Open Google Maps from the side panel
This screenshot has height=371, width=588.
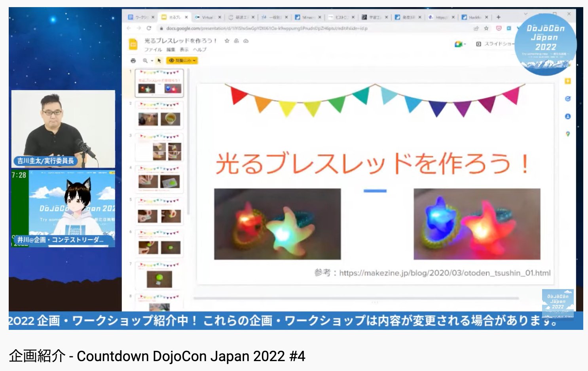pyautogui.click(x=567, y=133)
